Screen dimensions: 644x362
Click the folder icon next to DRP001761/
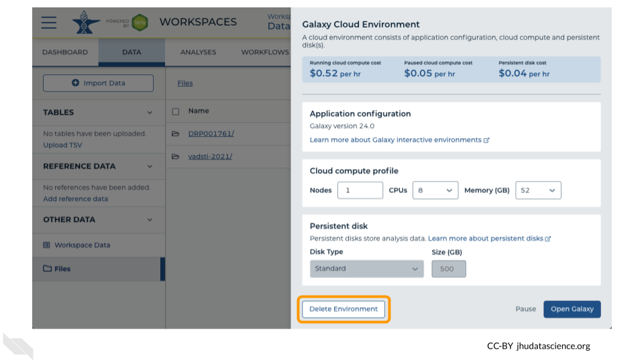175,134
